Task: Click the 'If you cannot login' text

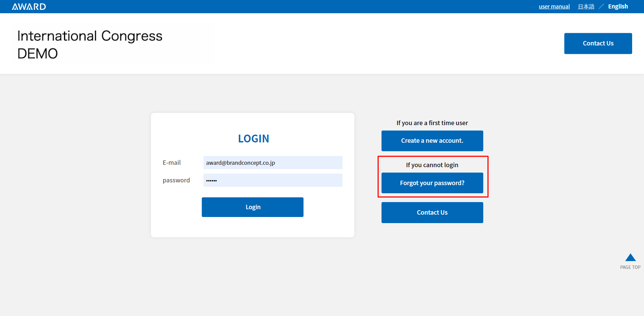Action: [432, 165]
